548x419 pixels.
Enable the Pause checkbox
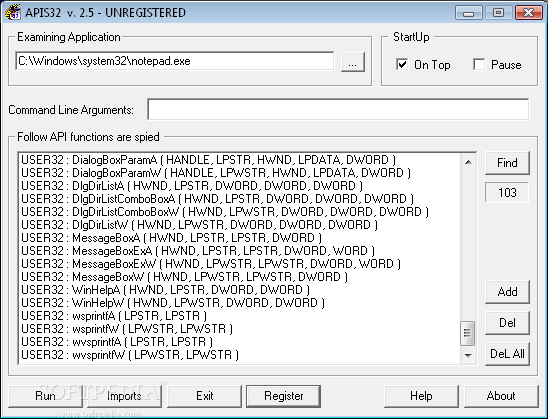(x=479, y=64)
